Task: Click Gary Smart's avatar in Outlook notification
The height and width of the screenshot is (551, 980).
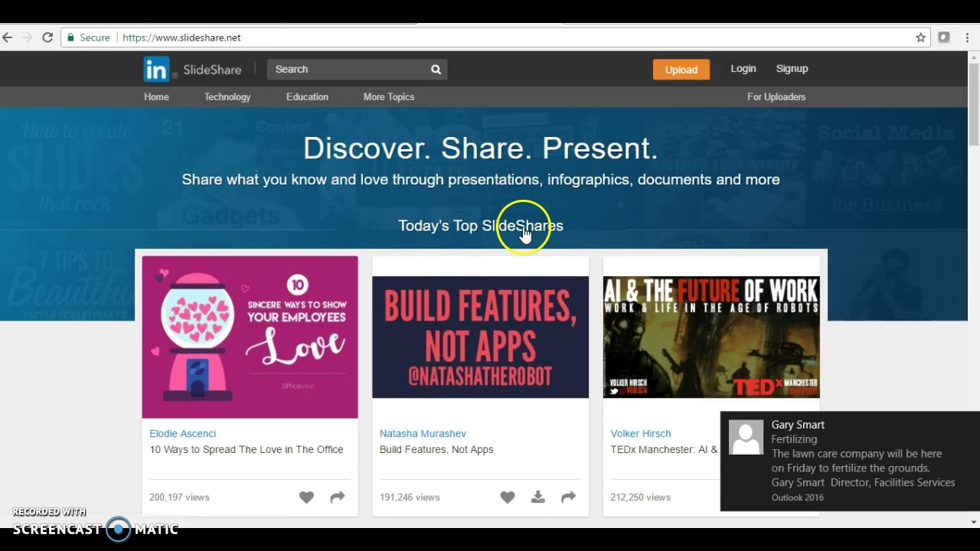Action: click(746, 437)
